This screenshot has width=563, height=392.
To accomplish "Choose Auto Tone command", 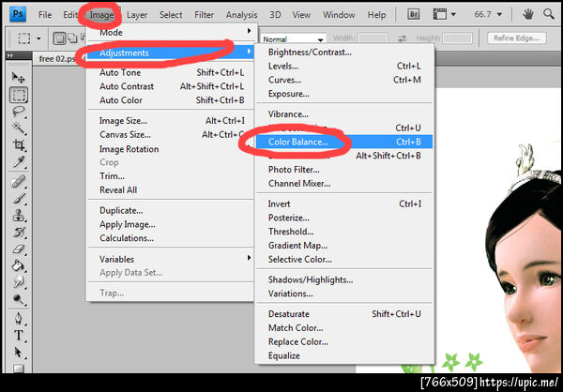I will point(171,72).
